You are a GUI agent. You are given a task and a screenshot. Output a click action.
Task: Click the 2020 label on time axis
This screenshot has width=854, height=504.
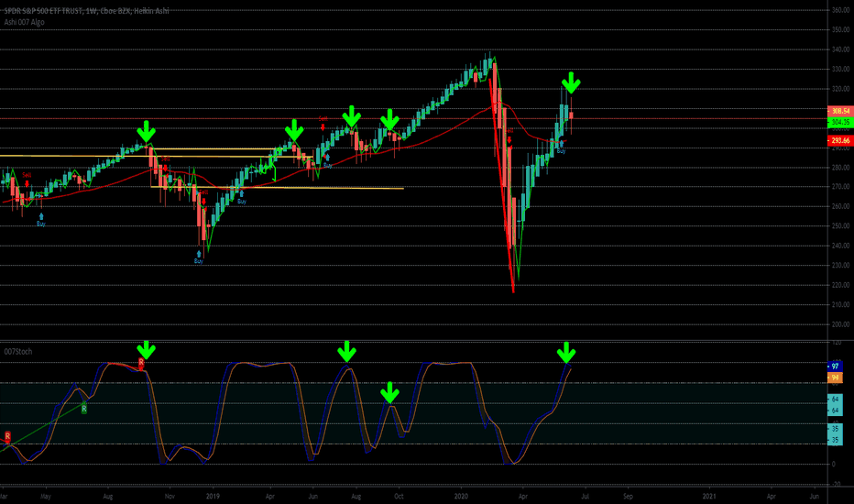pos(461,497)
